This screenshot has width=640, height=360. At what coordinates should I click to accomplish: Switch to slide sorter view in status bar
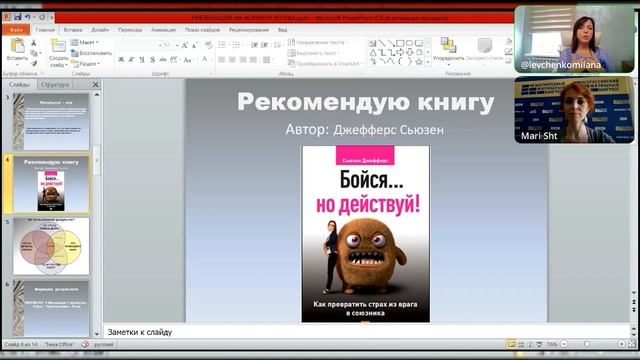tap(521, 344)
